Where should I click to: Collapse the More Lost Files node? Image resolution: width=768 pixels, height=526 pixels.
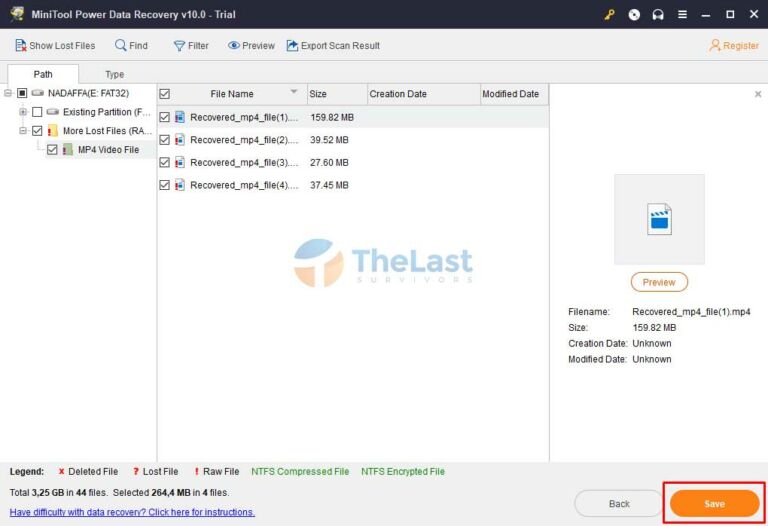click(x=23, y=131)
